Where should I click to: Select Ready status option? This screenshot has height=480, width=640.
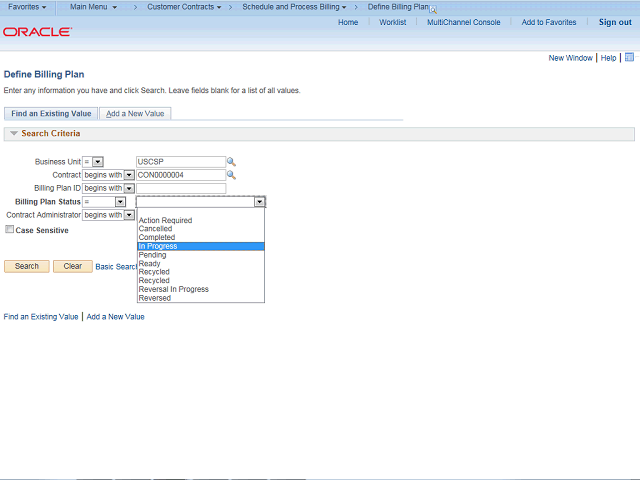coord(201,264)
